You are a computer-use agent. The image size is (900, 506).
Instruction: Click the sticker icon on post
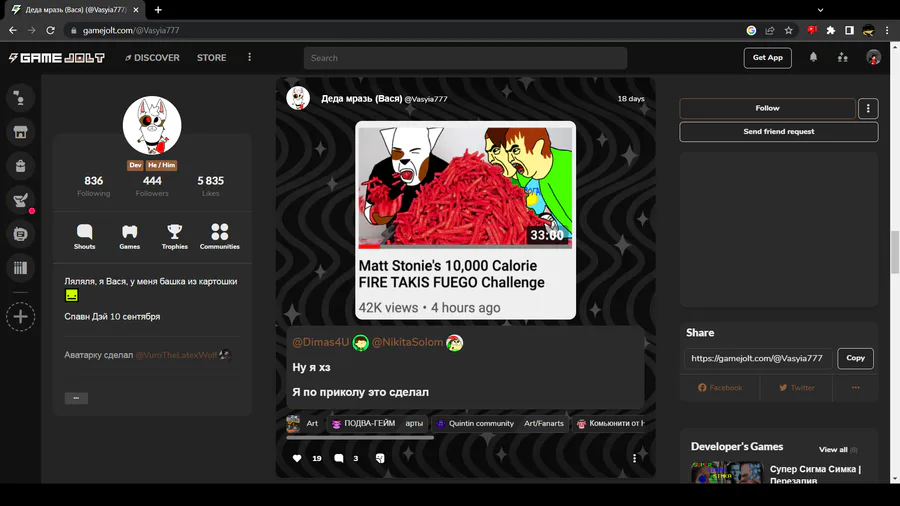coord(380,458)
